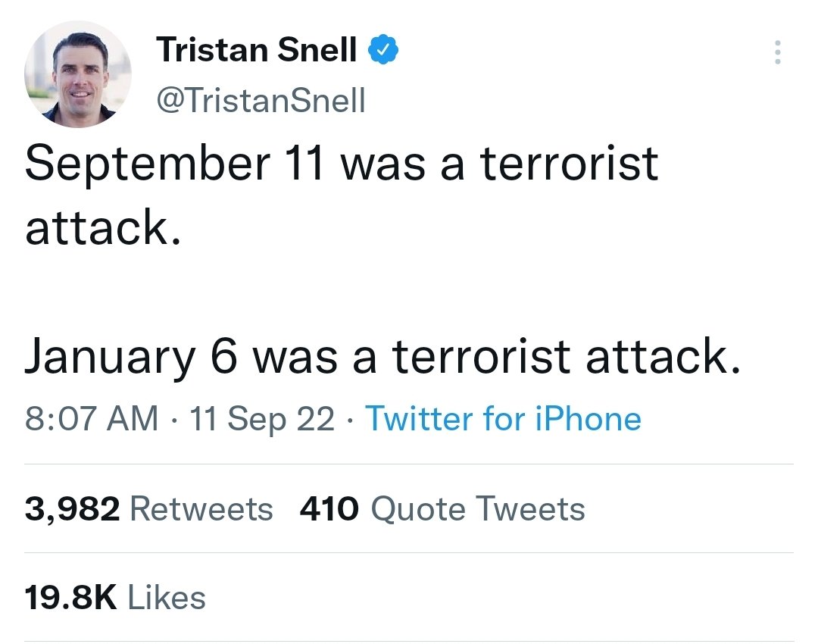Click the Twitter for iPhone source link
This screenshot has height=644, width=818.
click(503, 418)
